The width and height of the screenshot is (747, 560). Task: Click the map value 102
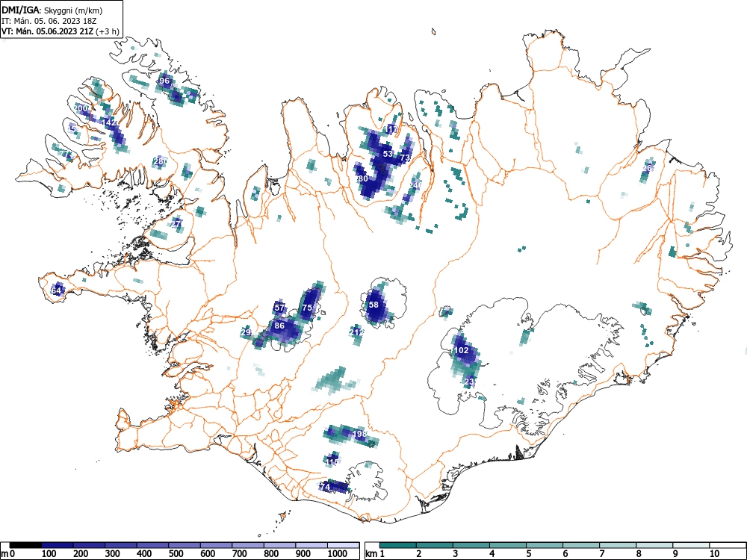point(461,350)
